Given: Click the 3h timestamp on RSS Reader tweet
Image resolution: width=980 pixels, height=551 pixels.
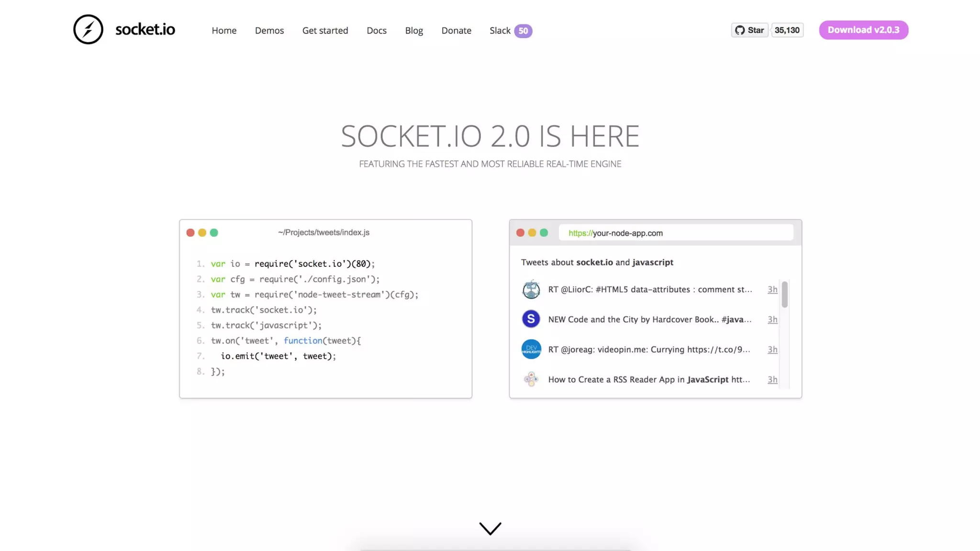Looking at the screenshot, I should coord(772,379).
